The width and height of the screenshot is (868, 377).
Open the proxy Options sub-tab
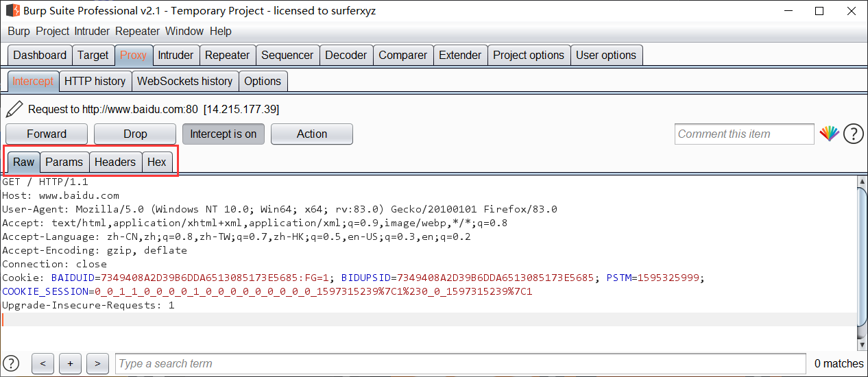coord(263,81)
